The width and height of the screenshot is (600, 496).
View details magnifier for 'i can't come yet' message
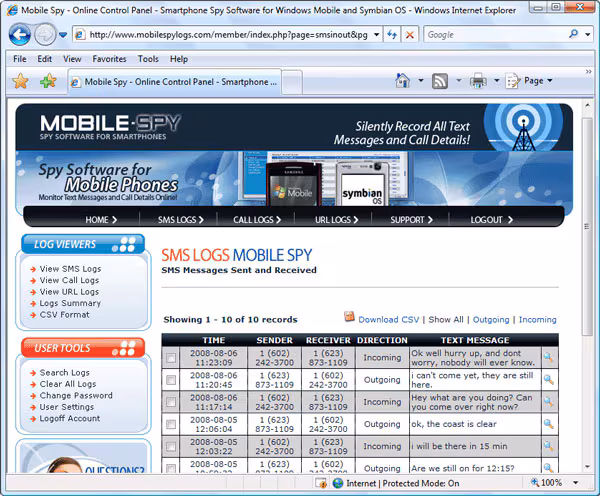(x=549, y=380)
